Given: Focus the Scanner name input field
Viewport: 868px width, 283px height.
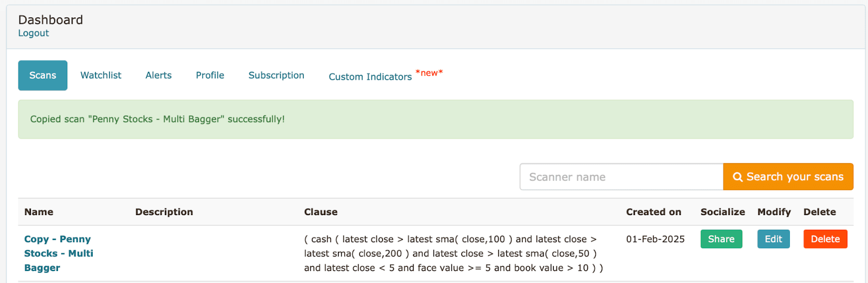Looking at the screenshot, I should 621,177.
